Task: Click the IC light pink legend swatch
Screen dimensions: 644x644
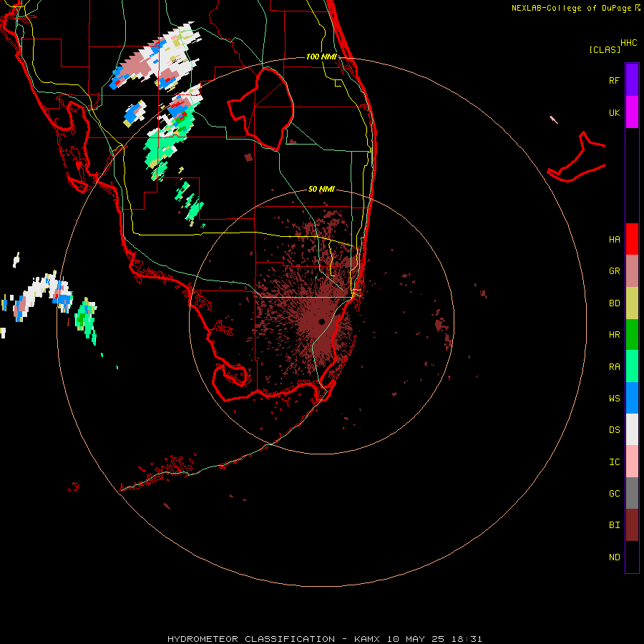Action: 632,462
